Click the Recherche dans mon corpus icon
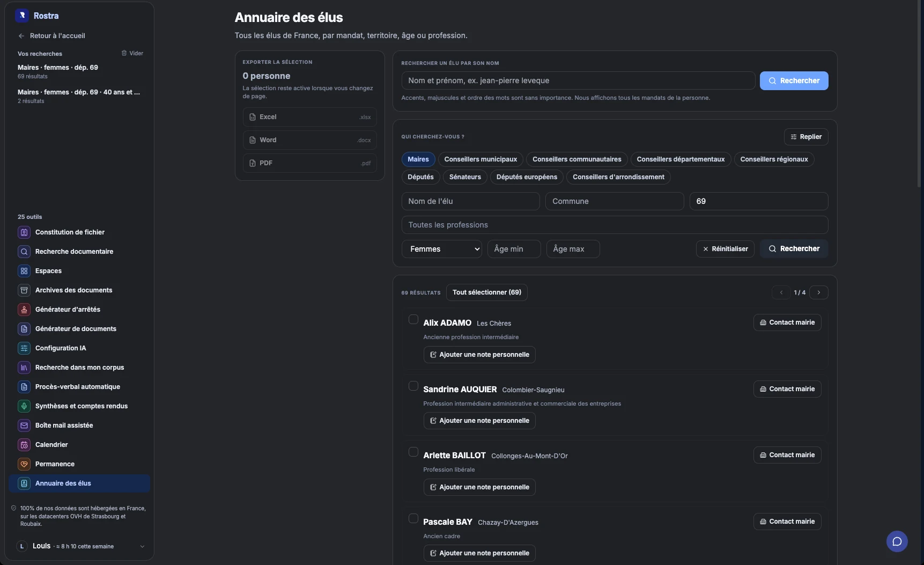The width and height of the screenshot is (924, 565). [x=24, y=368]
